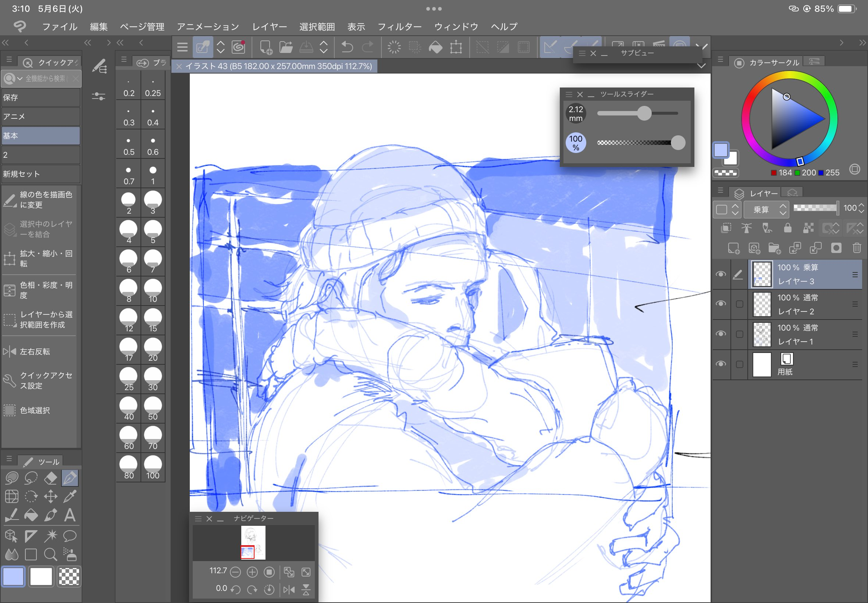Click the Fill bucket tool
Viewport: 868px width, 603px height.
[31, 515]
